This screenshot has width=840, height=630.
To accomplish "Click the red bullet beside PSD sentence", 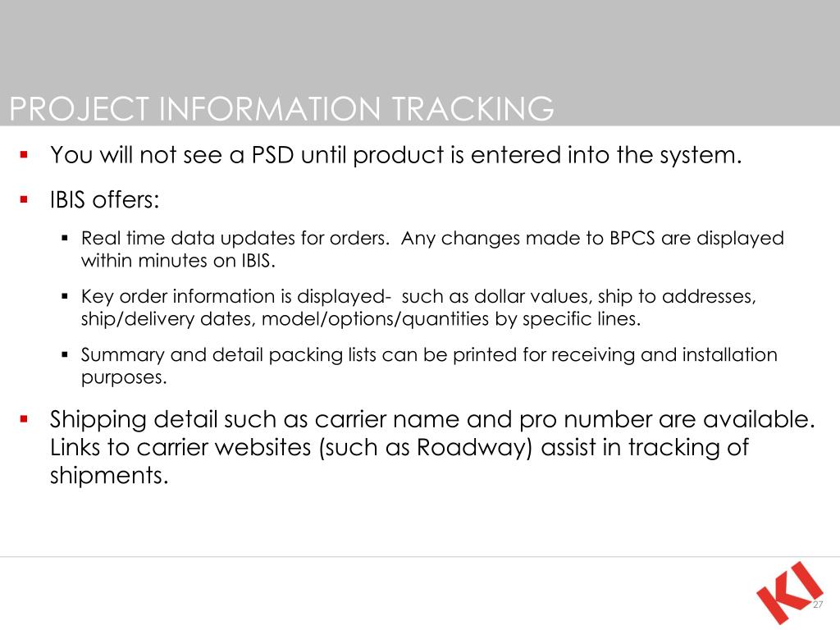I will [24, 155].
